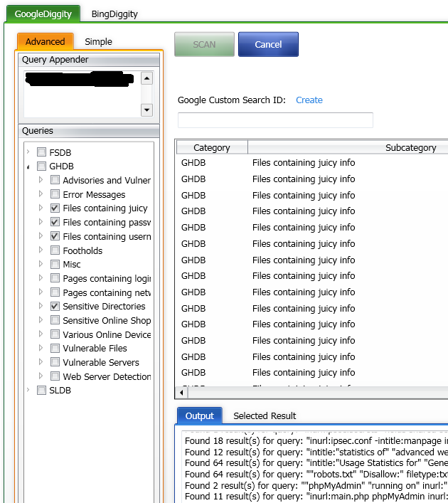Expand the Advisories and Vulnerabilities node

[41, 179]
